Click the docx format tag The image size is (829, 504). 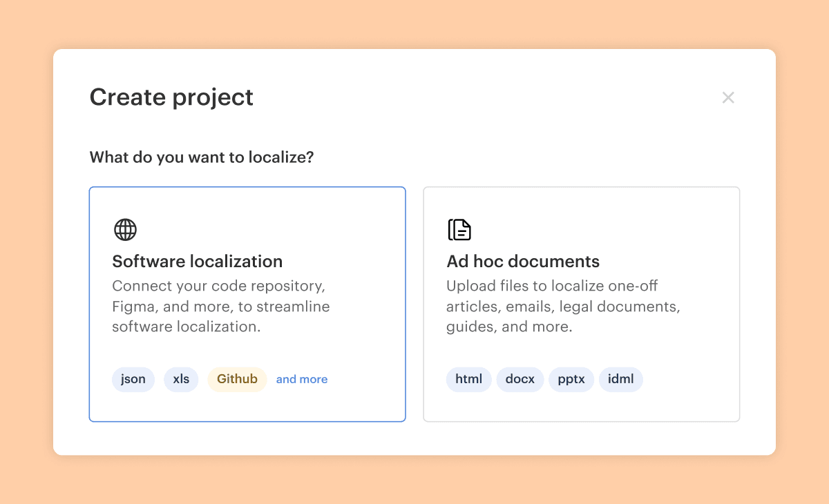(520, 380)
